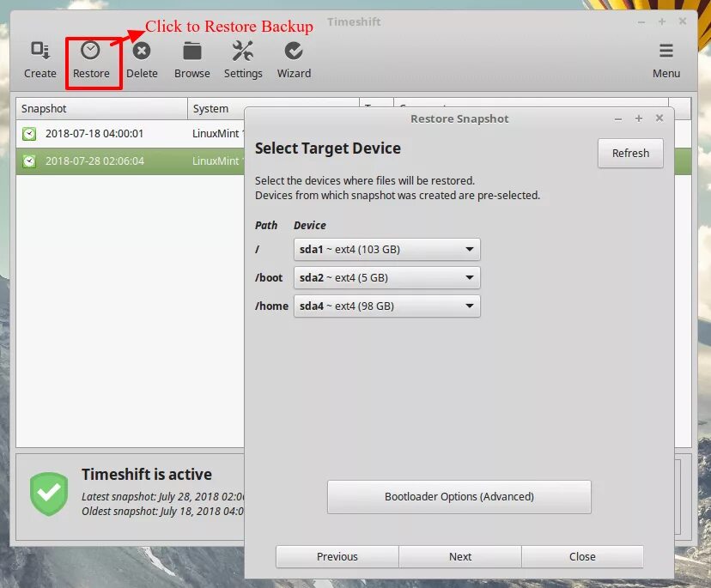The width and height of the screenshot is (711, 588).
Task: Click LinuxMint cell in 2018-07-18 row
Action: [217, 134]
